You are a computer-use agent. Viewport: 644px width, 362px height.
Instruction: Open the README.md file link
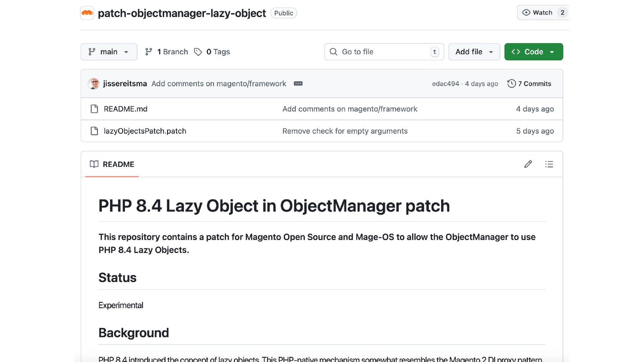click(x=125, y=109)
